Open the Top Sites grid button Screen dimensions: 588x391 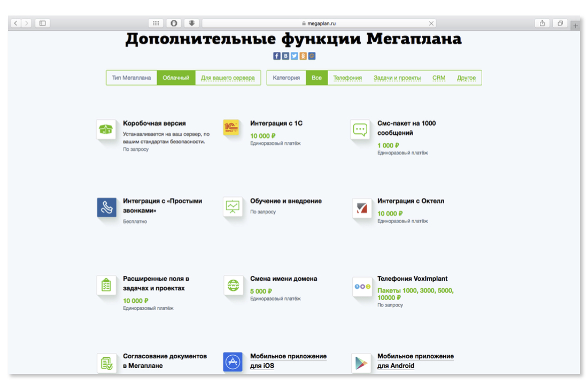pyautogui.click(x=156, y=23)
